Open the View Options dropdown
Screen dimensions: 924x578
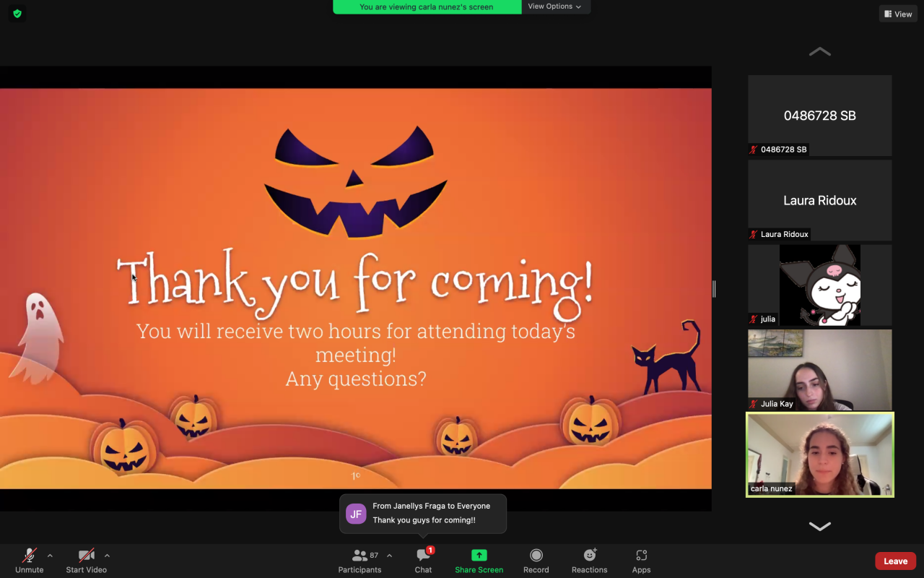tap(554, 7)
